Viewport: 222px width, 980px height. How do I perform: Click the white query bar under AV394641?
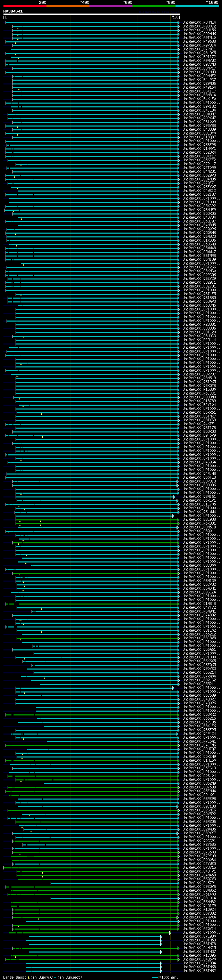click(x=92, y=14)
